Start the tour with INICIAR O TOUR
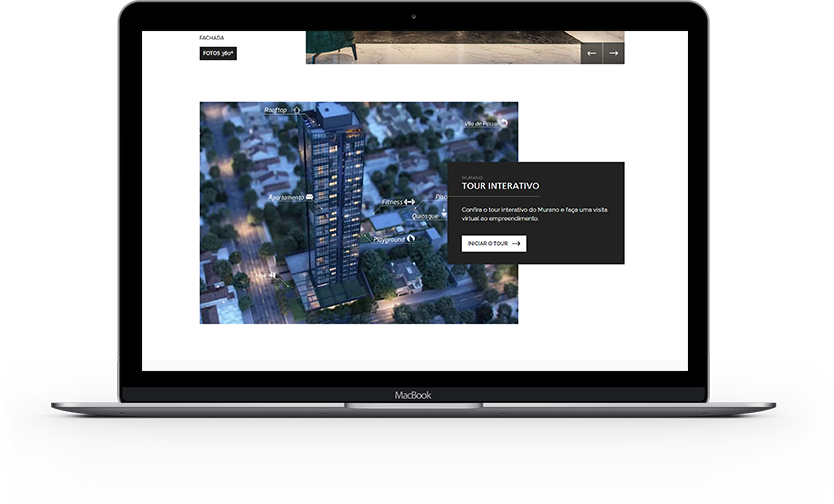 493,243
